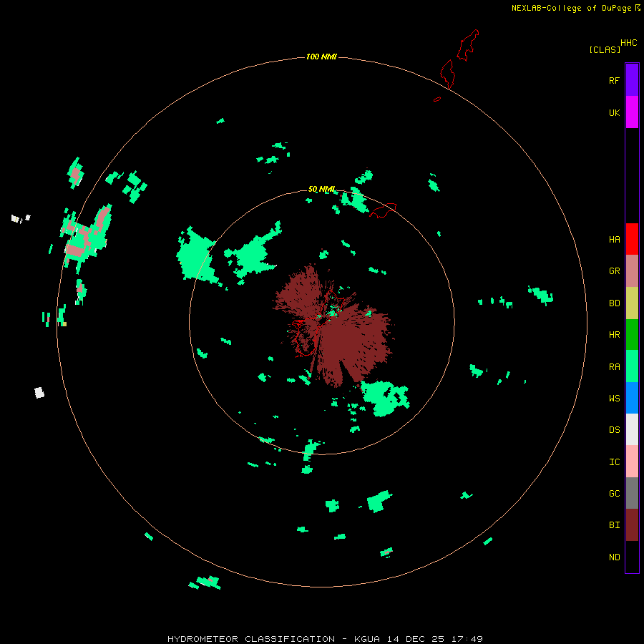Click the KGUA station identifier
The width and height of the screenshot is (644, 644).
click(x=367, y=639)
